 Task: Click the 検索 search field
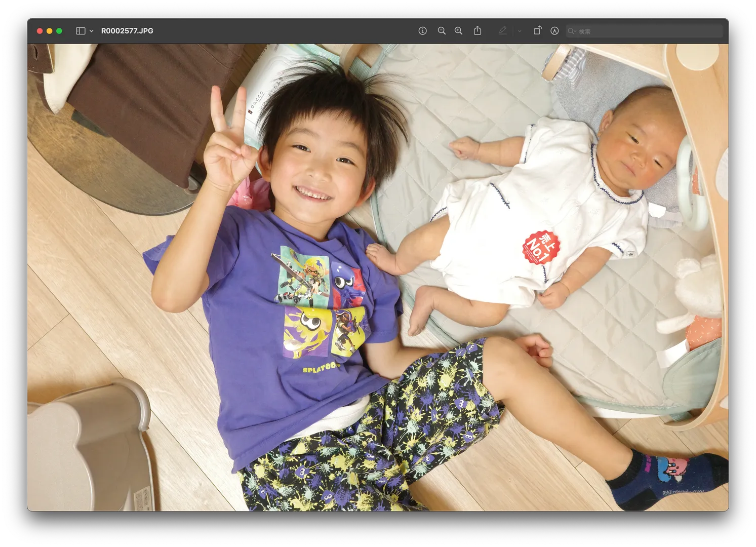(x=648, y=31)
